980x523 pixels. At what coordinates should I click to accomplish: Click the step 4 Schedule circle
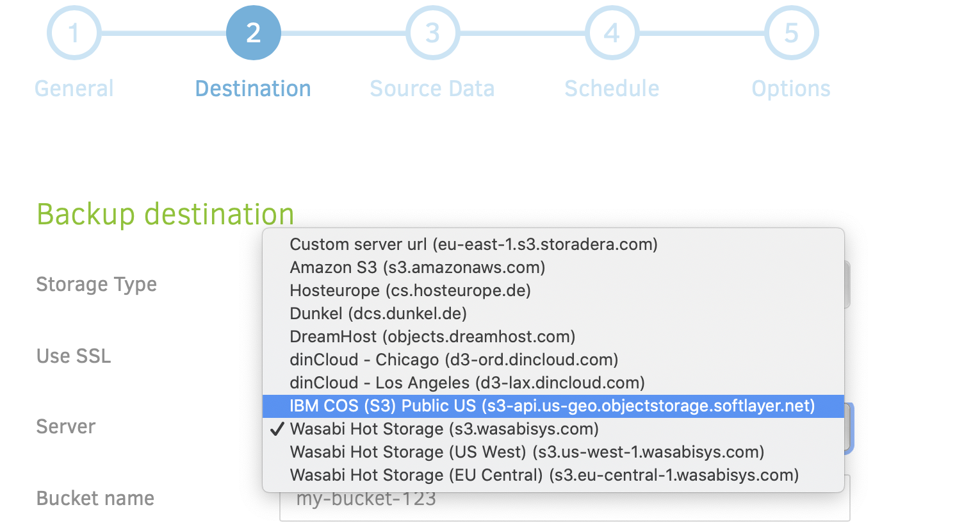pyautogui.click(x=612, y=33)
